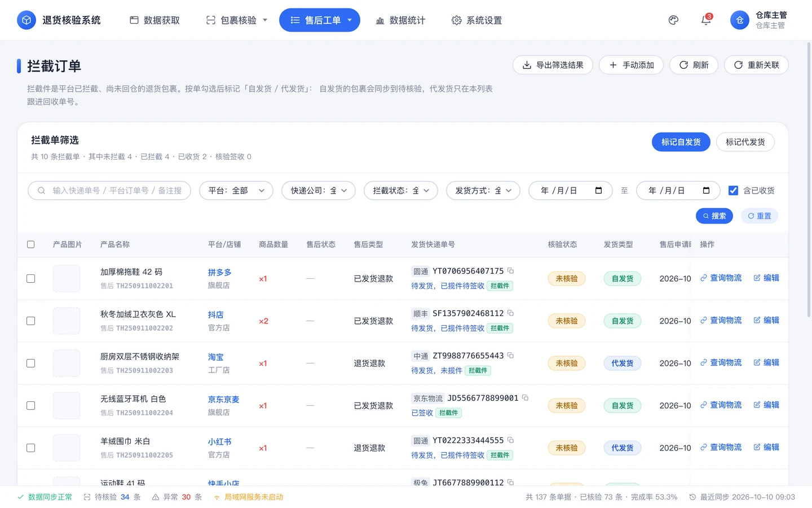Open calendar picker of end date
Image resolution: width=812 pixels, height=508 pixels.
706,191
